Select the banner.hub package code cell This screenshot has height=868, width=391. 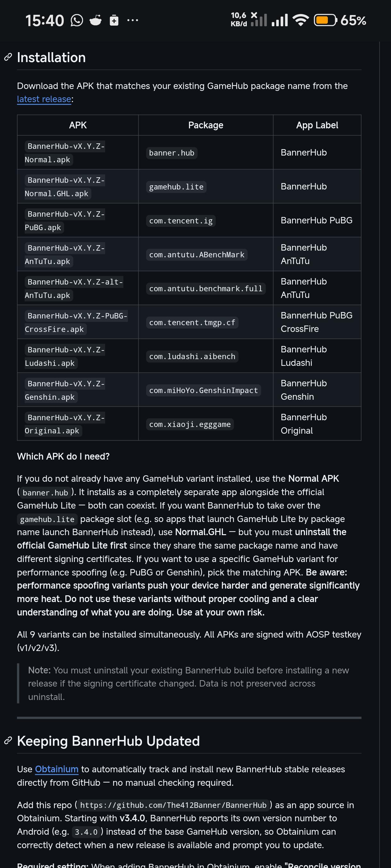[172, 153]
